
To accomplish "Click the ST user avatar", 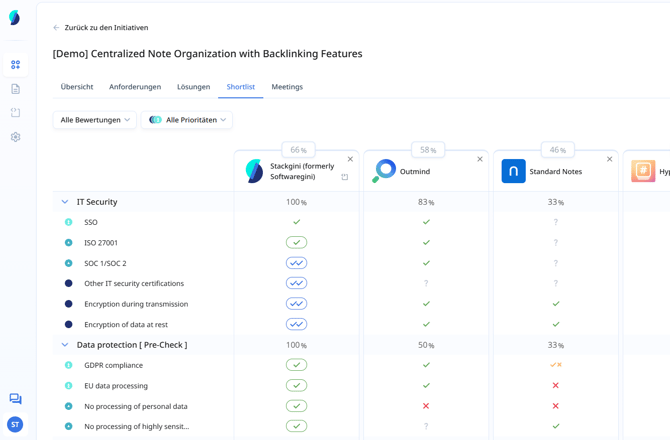I will tap(15, 425).
